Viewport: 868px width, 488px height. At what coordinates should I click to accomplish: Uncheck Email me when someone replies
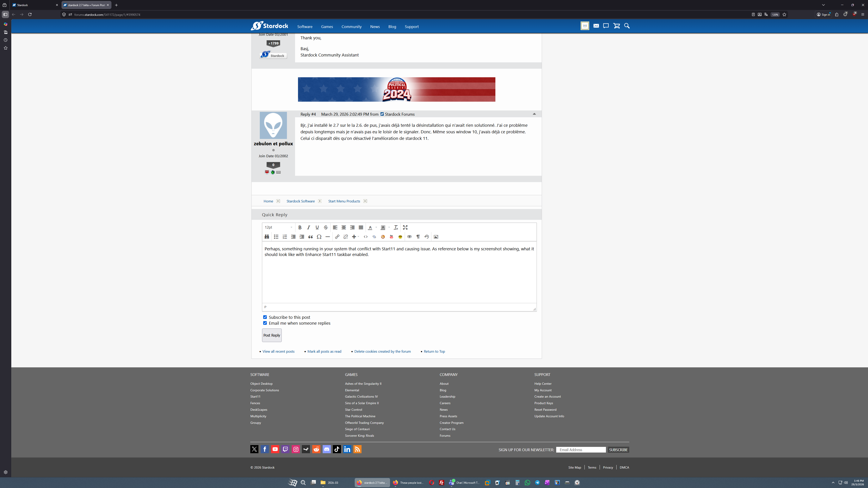(x=265, y=323)
